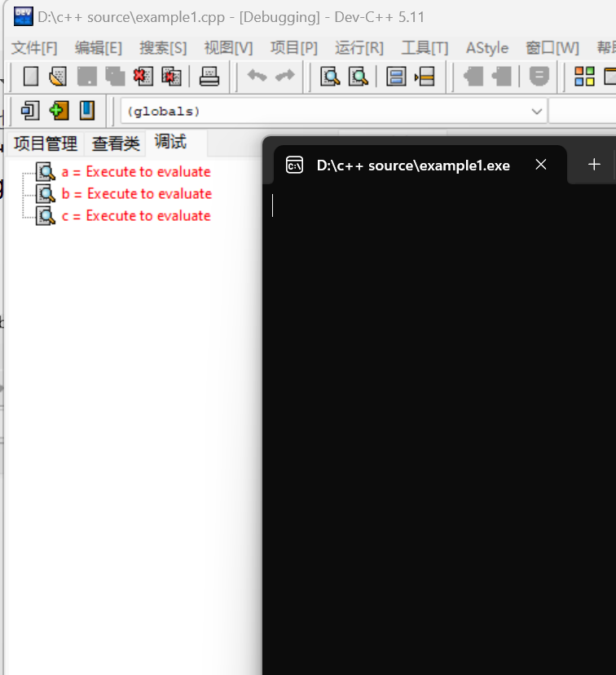Image resolution: width=616 pixels, height=675 pixels.
Task: Open the 项目[P] menu
Action: [294, 48]
